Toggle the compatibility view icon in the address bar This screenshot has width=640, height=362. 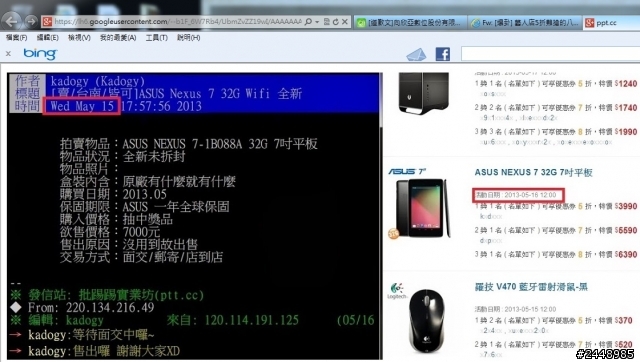point(327,22)
